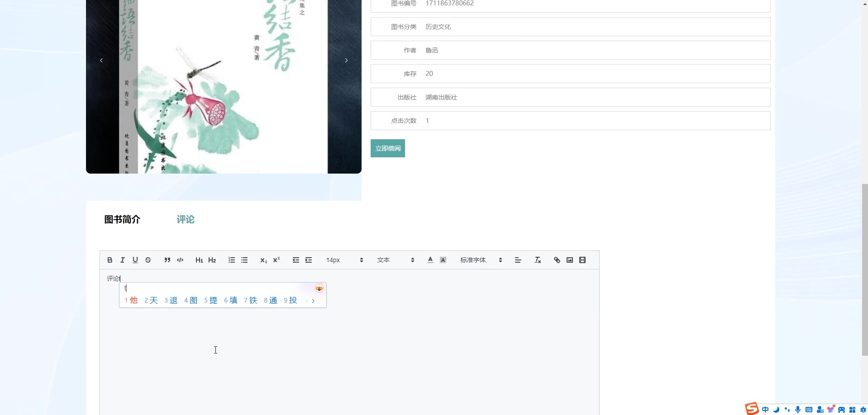The image size is (868, 415).
Task: Apply Heading 1 style with H1 icon
Action: tap(199, 260)
